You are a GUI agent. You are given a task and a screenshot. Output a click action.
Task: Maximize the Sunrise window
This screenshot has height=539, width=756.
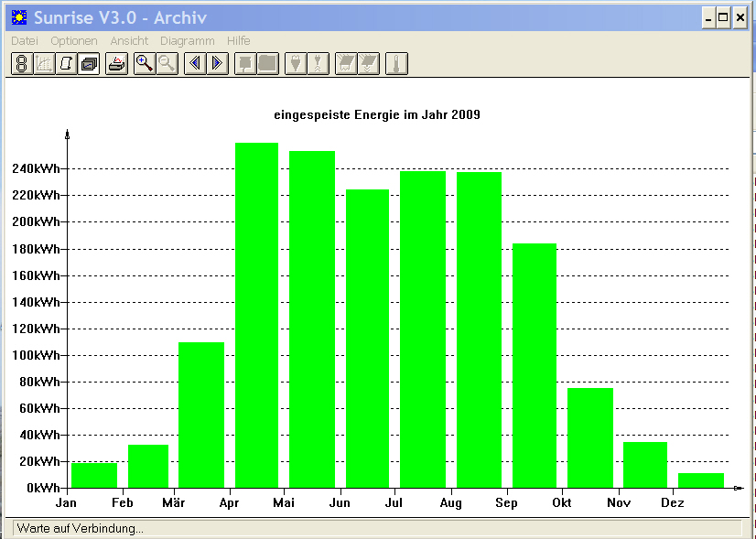coord(723,18)
